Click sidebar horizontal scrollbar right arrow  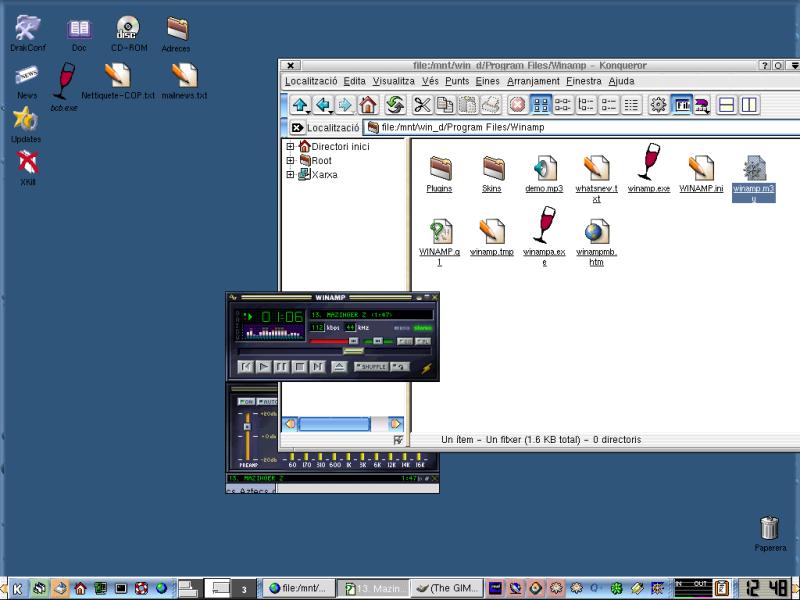395,424
